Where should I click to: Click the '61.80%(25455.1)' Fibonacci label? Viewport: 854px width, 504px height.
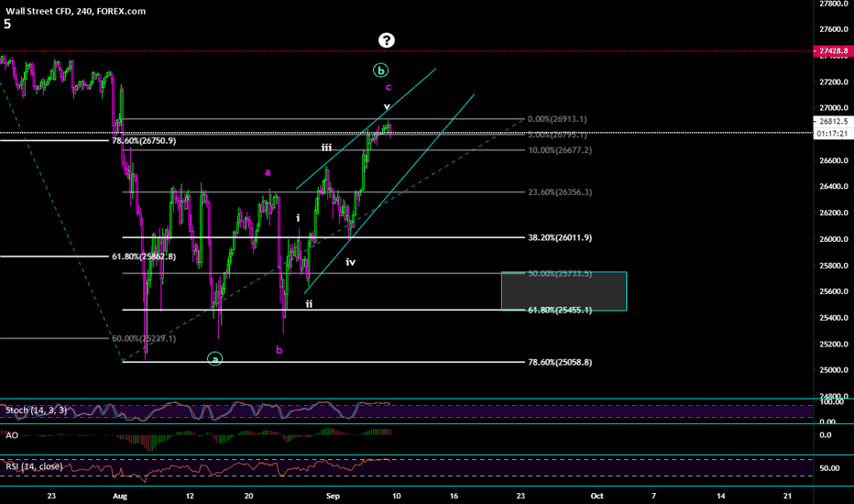click(560, 310)
